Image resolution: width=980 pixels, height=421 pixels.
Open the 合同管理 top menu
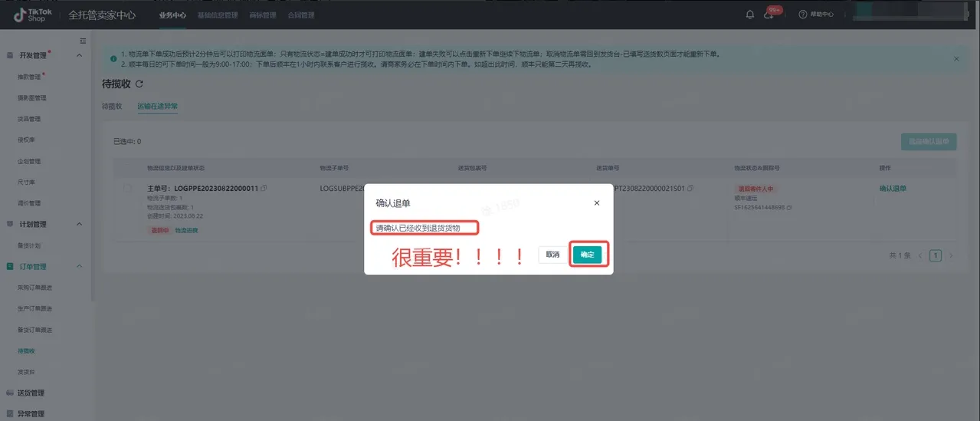(x=301, y=15)
